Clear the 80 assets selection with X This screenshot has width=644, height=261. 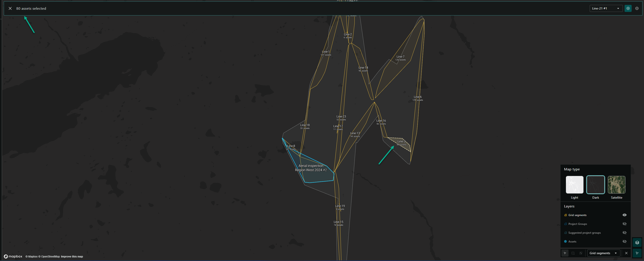(10, 9)
